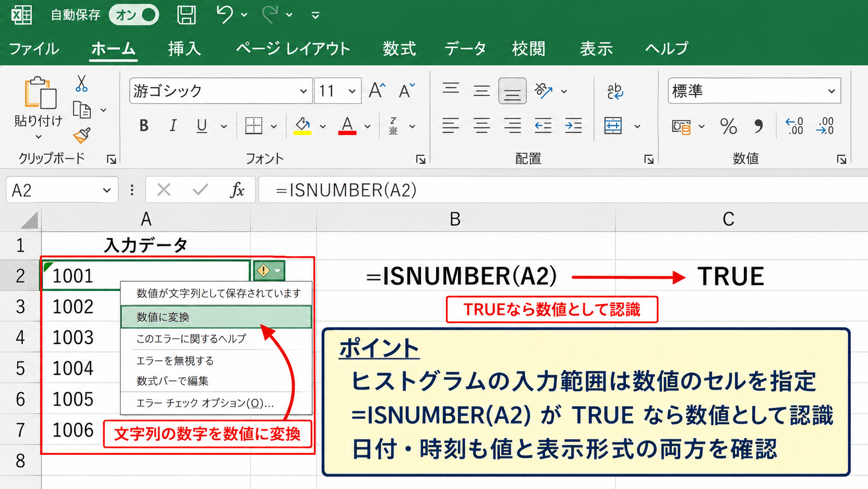Click the orientation text angle icon
Screen dimensions: 868x489
coord(543,91)
